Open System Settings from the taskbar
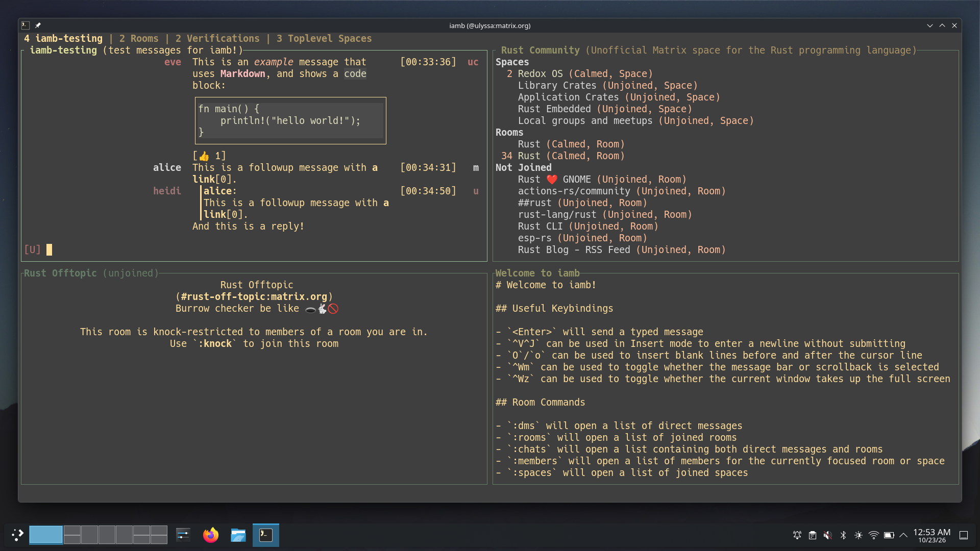The image size is (980, 551). pos(183,535)
